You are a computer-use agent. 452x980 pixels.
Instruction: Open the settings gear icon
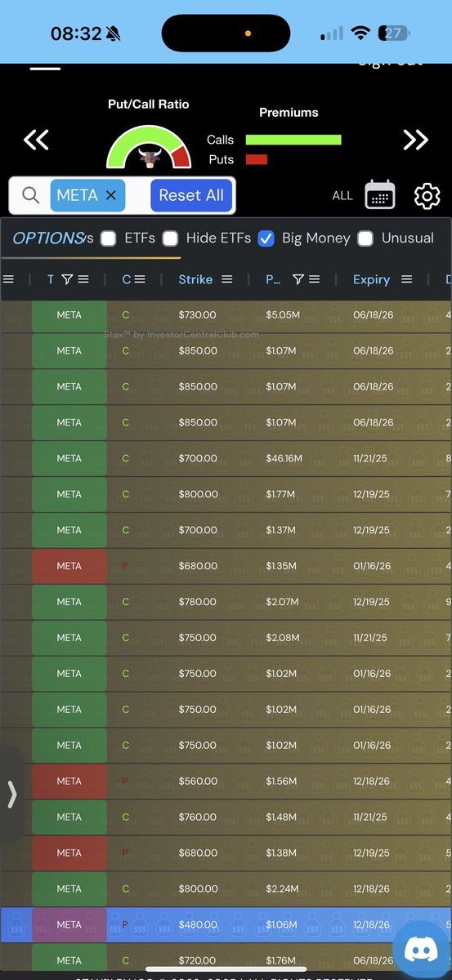click(427, 196)
